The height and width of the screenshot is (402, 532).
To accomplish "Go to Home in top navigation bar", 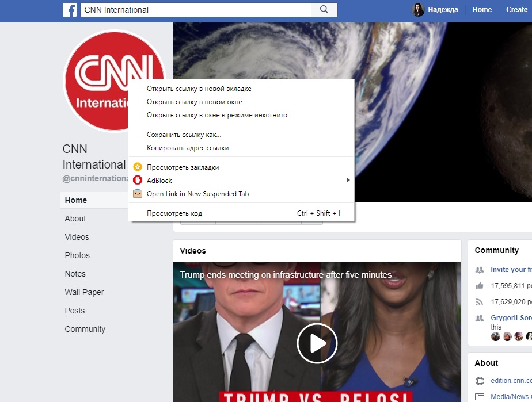I will [x=482, y=10].
